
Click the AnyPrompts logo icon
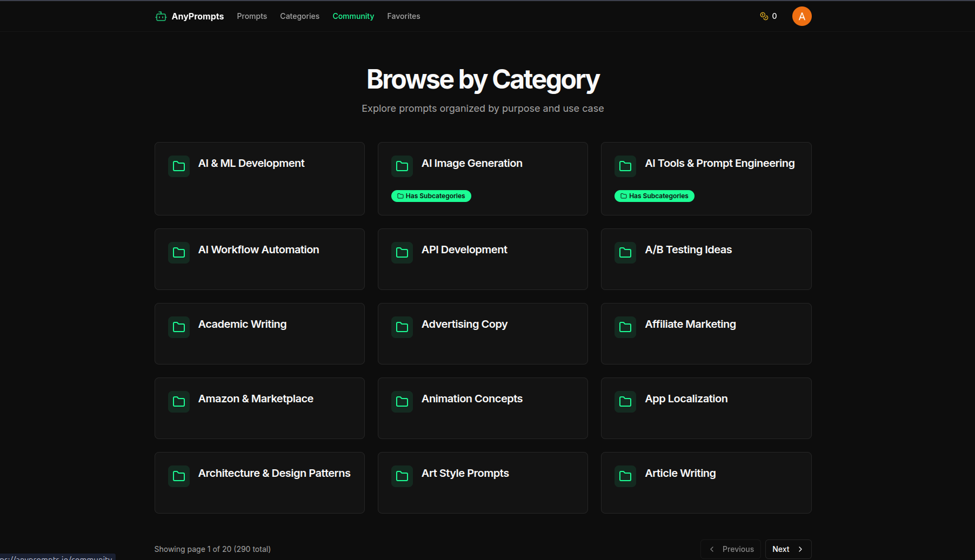161,16
